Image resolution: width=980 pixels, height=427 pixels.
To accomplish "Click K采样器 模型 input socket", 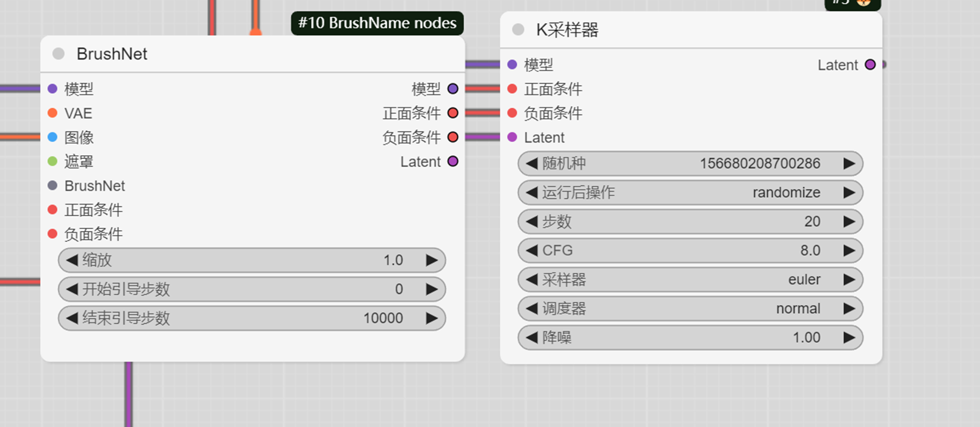I will (512, 65).
